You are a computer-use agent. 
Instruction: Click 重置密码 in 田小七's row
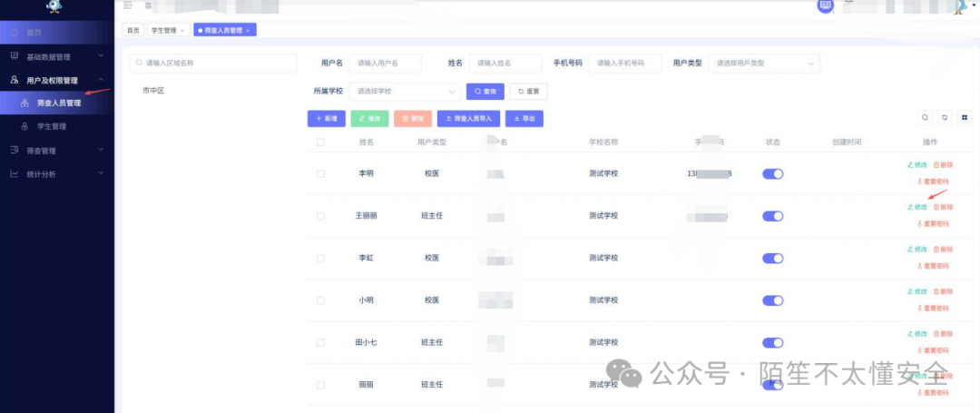point(933,350)
